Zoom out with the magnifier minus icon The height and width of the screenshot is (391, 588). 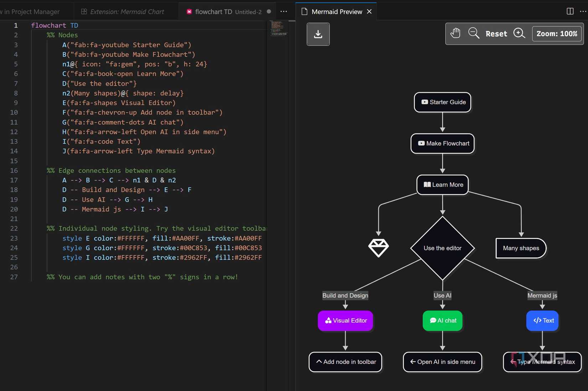474,33
